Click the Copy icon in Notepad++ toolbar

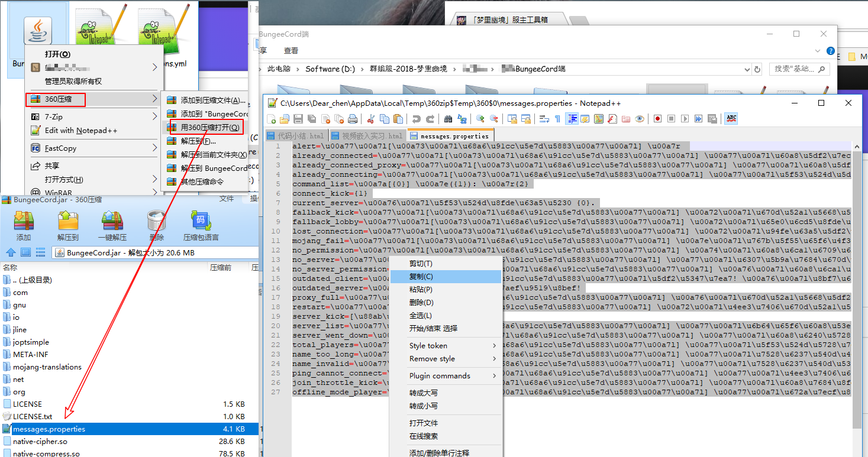385,119
